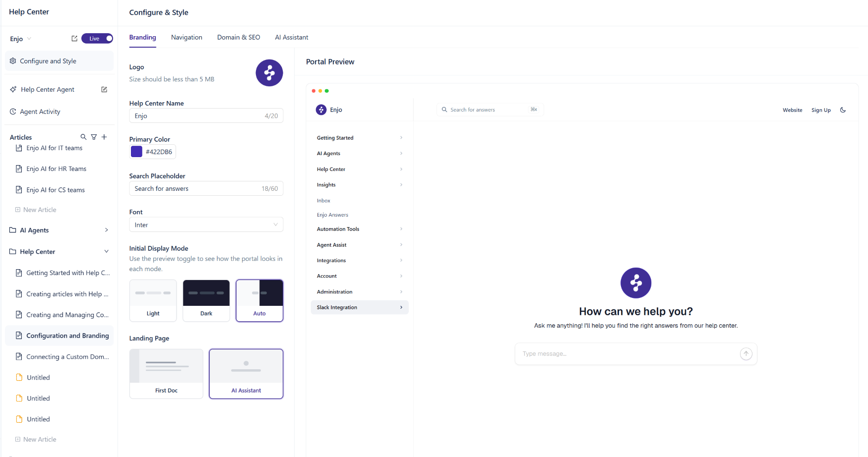The height and width of the screenshot is (457, 868).
Task: Toggle dark mode moon icon in preview
Action: (843, 110)
